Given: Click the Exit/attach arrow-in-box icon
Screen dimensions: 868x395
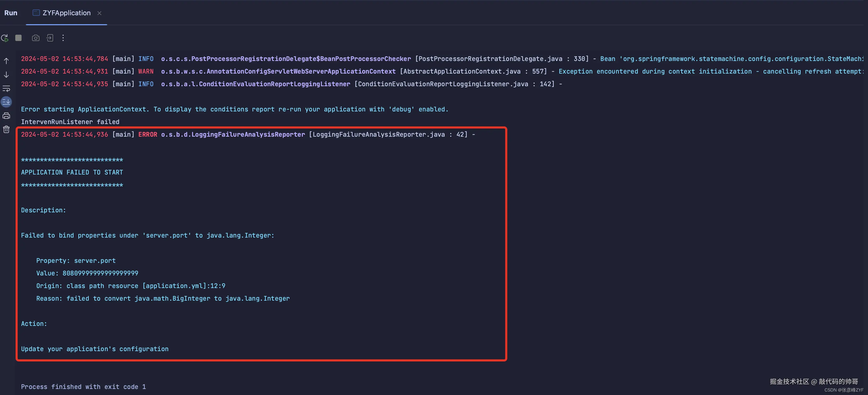Looking at the screenshot, I should coord(50,38).
